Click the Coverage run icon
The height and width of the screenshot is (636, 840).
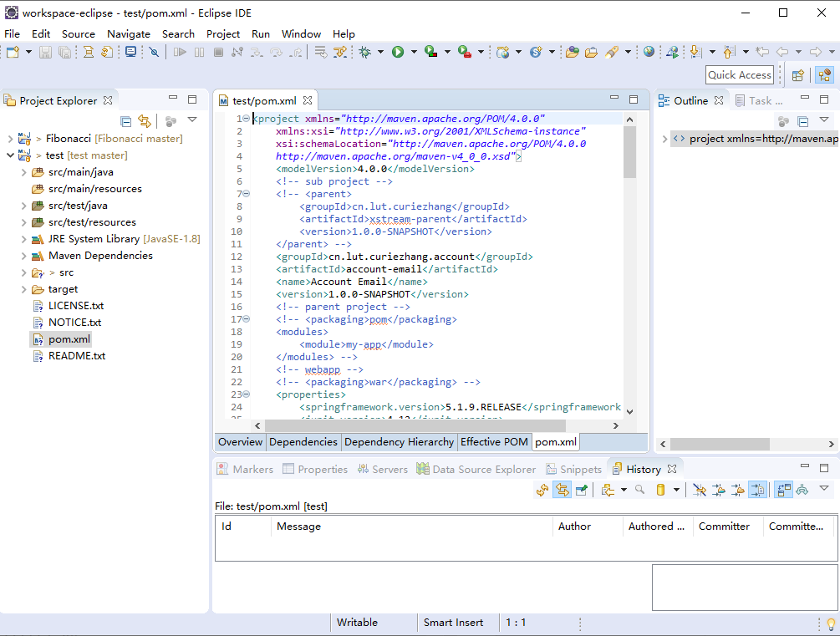[430, 52]
